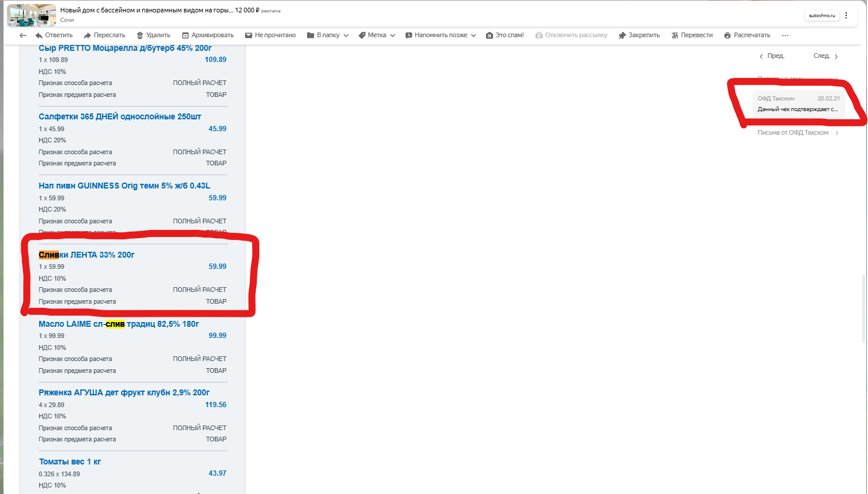Delete the email with Удалить
This screenshot has width=868, height=494.
point(153,35)
